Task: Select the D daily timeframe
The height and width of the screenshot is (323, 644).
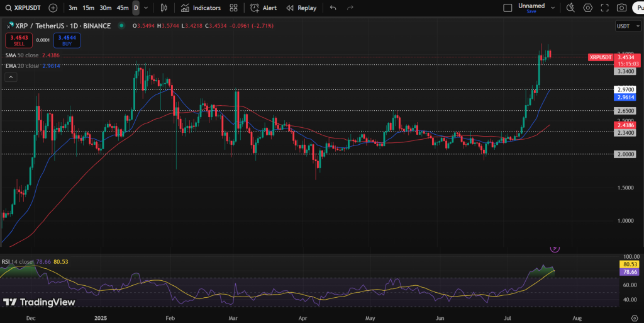Action: tap(136, 8)
